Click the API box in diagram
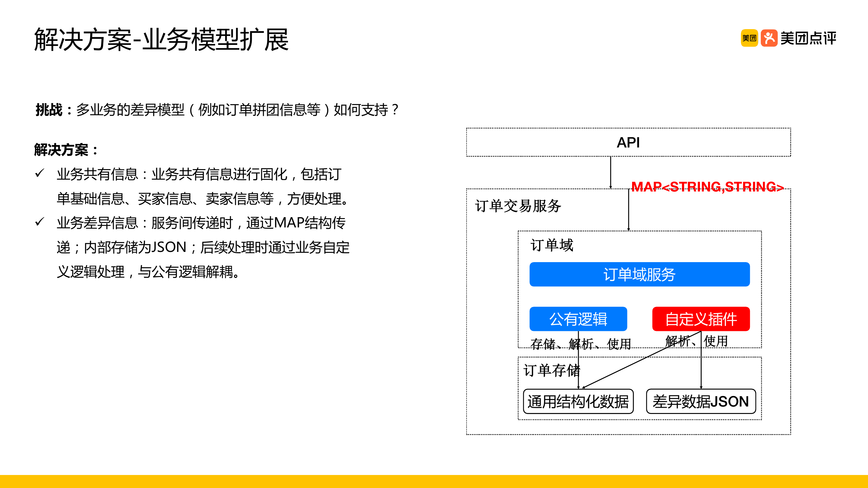Viewport: 868px width, 488px height. 628,143
